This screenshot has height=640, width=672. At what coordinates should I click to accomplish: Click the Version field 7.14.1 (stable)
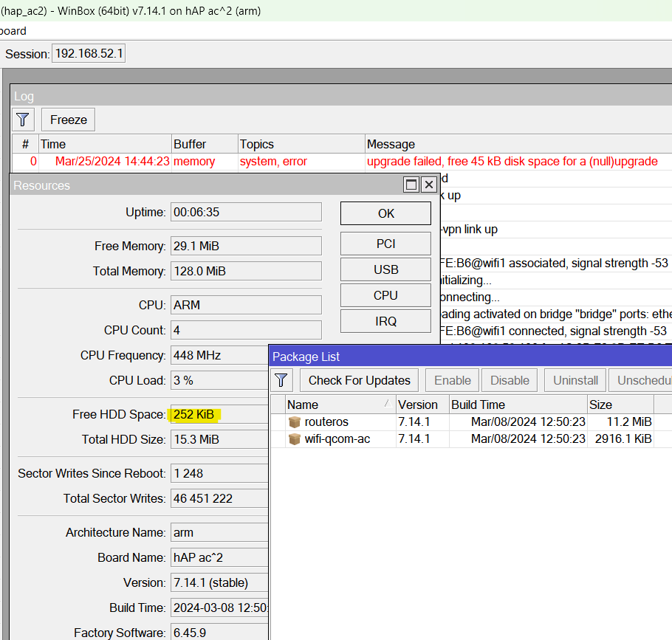pyautogui.click(x=219, y=582)
